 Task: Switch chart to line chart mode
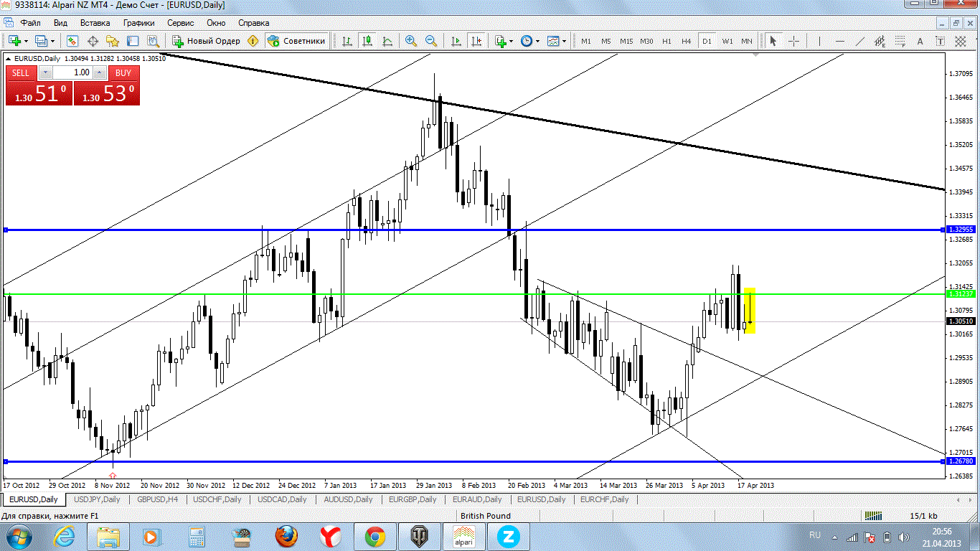pos(387,41)
